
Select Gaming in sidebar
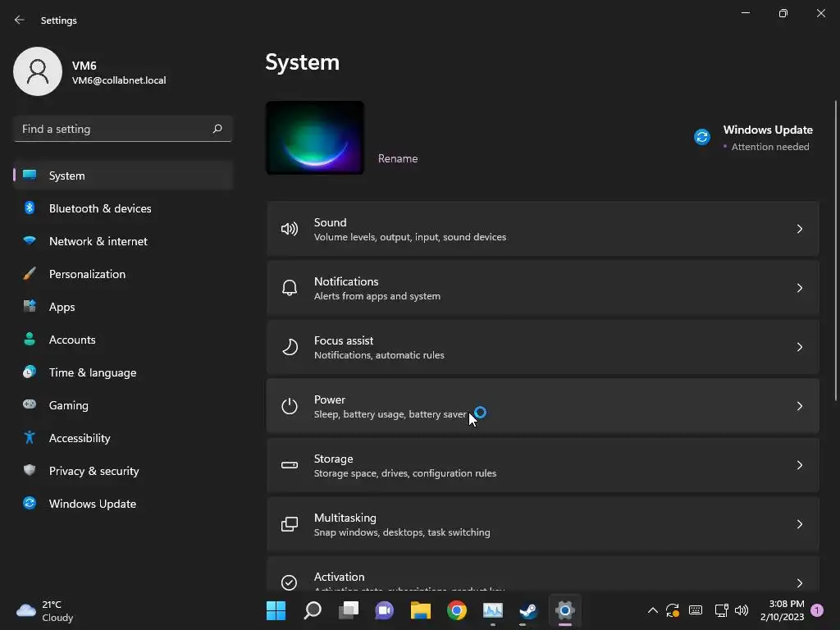point(123,405)
